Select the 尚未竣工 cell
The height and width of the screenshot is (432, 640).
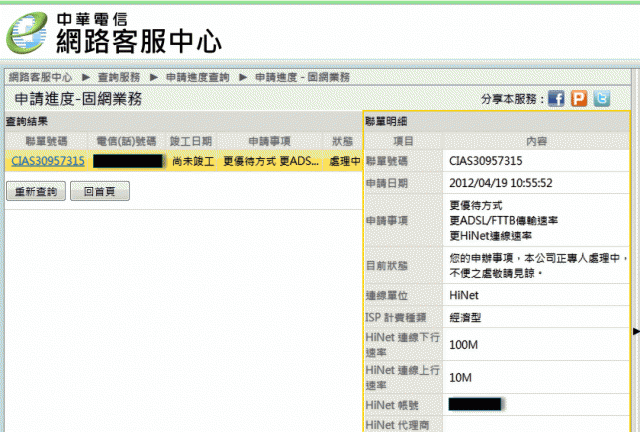pyautogui.click(x=193, y=161)
